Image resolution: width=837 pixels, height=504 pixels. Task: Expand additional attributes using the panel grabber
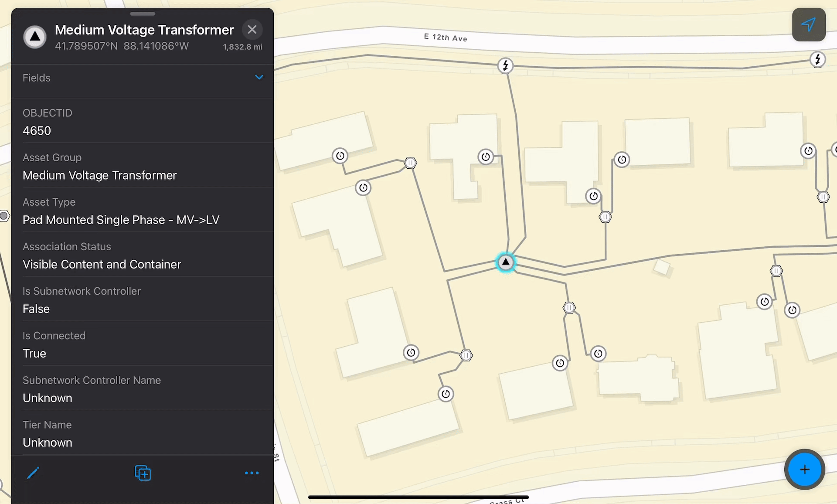pyautogui.click(x=143, y=14)
